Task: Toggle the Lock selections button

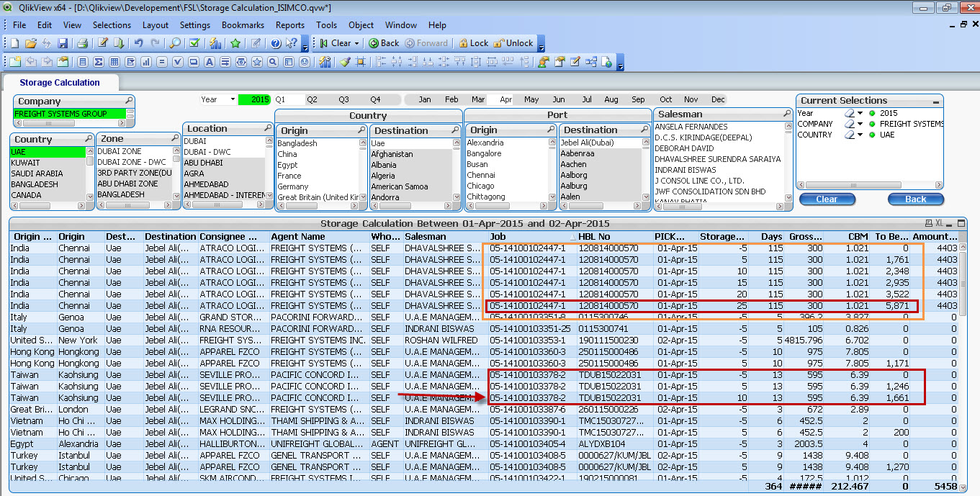Action: click(x=473, y=43)
